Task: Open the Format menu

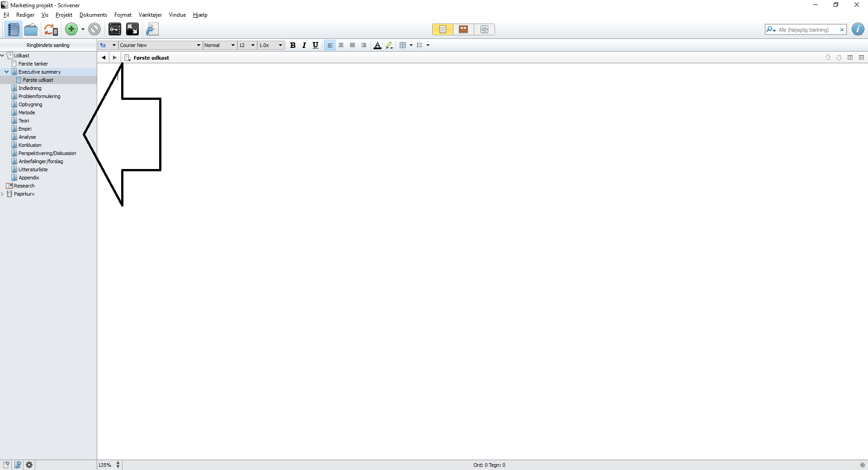Action: tap(123, 15)
